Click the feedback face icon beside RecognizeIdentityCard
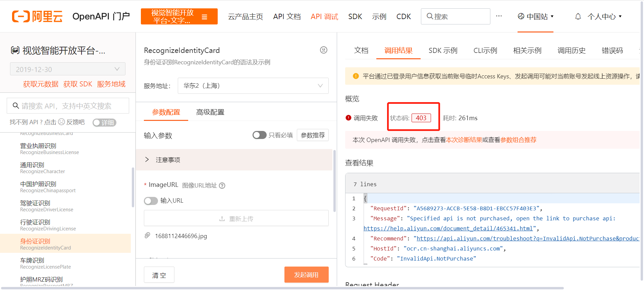Image resolution: width=644 pixels, height=290 pixels. tap(323, 50)
